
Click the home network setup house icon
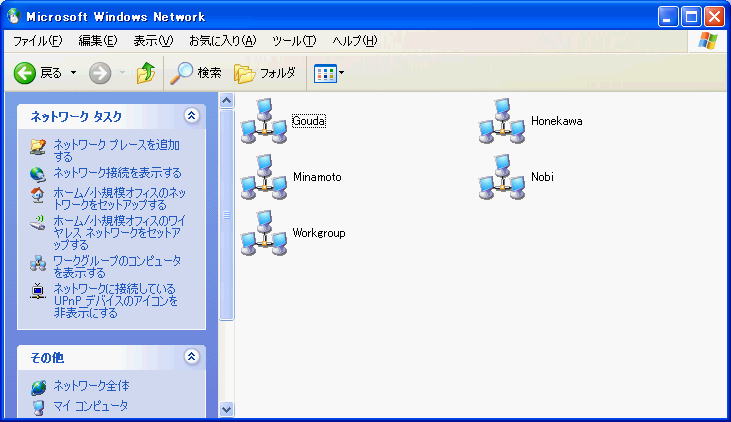38,194
